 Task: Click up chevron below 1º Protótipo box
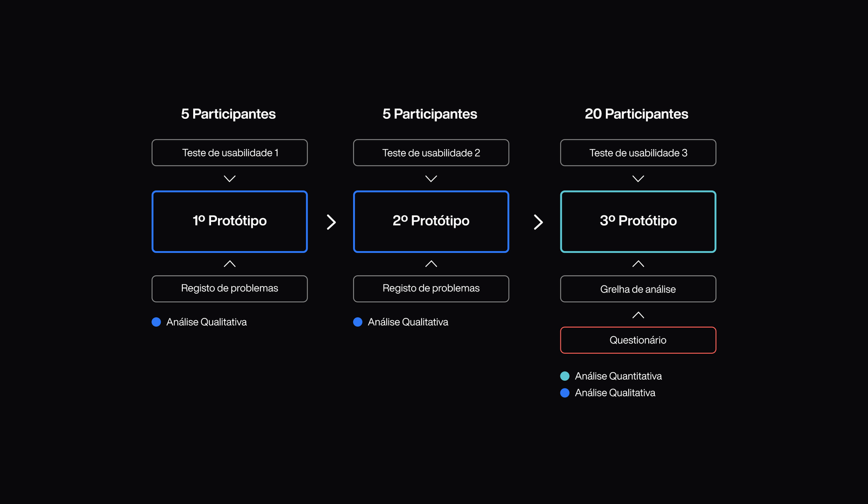[229, 264]
